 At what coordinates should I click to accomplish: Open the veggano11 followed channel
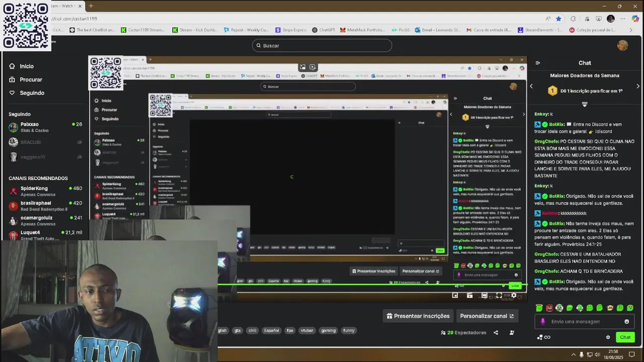click(x=44, y=157)
